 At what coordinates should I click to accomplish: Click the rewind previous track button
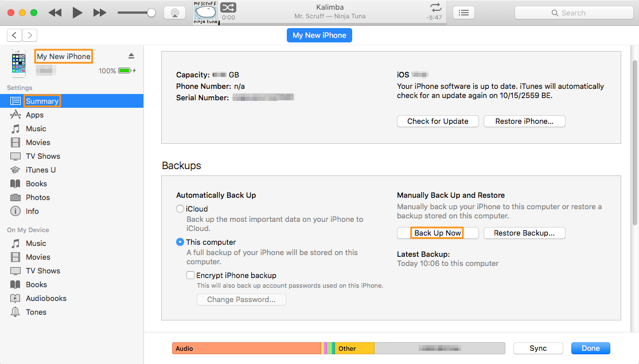point(55,13)
